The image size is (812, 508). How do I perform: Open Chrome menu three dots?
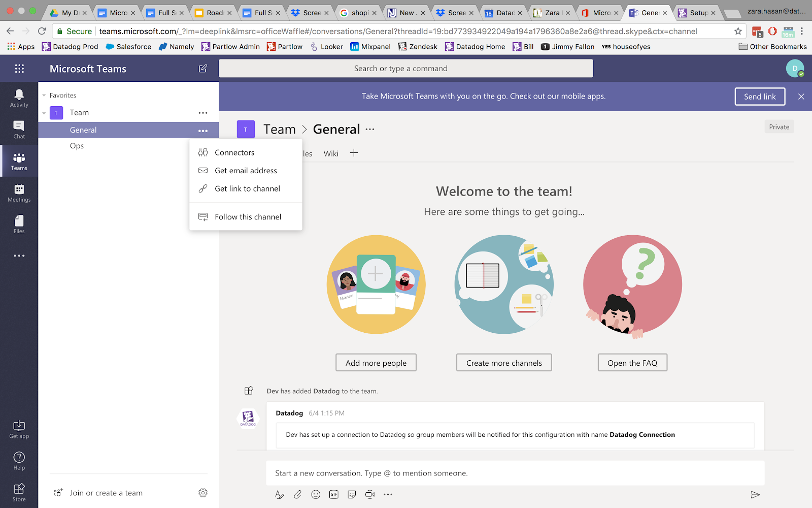tap(802, 31)
